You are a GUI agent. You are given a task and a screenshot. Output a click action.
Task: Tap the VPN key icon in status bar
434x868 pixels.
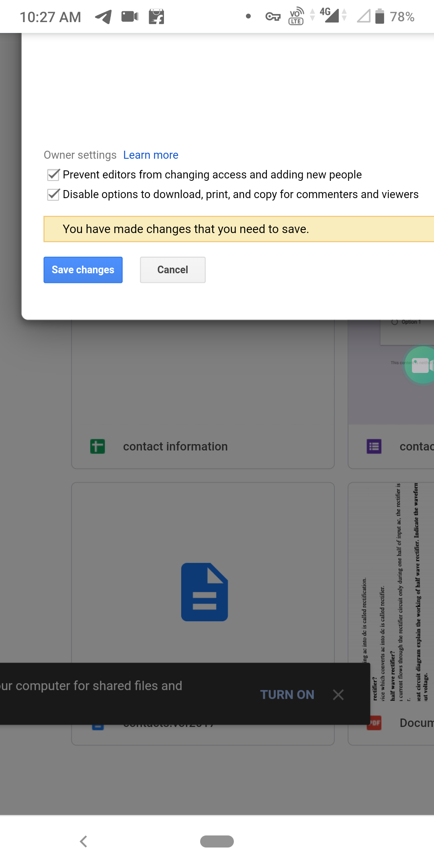[x=273, y=17]
